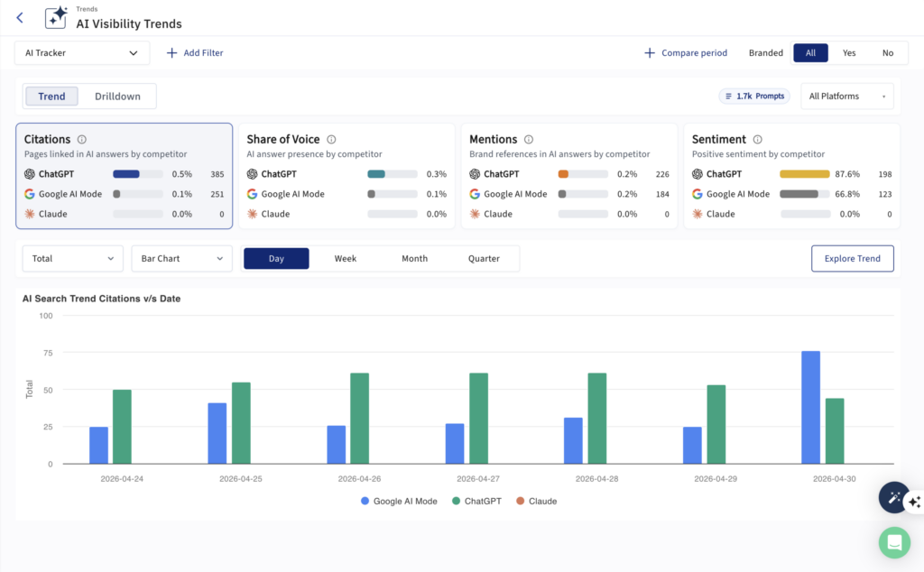The height and width of the screenshot is (572, 924).
Task: Switch chart granularity to Month
Action: pyautogui.click(x=415, y=259)
